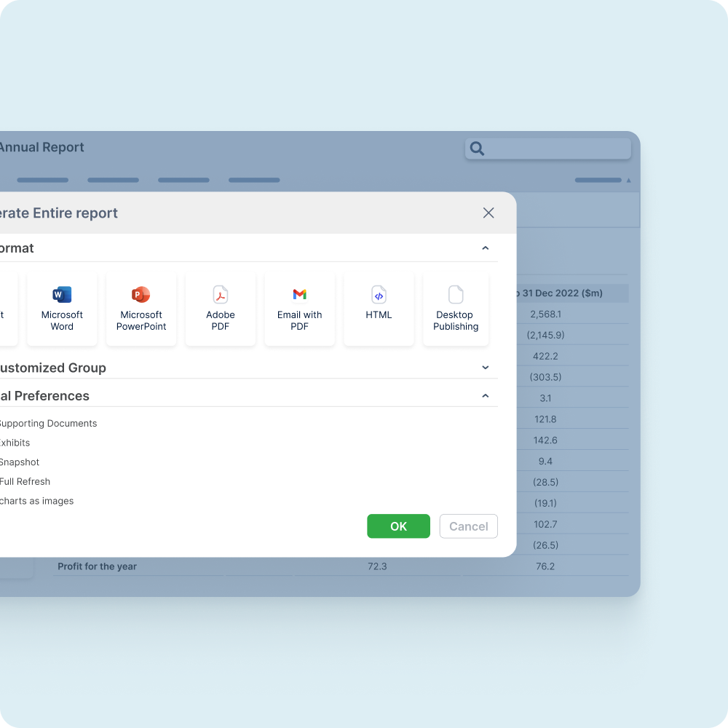Choose Adobe PDF as the output format
Image resolution: width=728 pixels, height=728 pixels.
pyautogui.click(x=220, y=309)
